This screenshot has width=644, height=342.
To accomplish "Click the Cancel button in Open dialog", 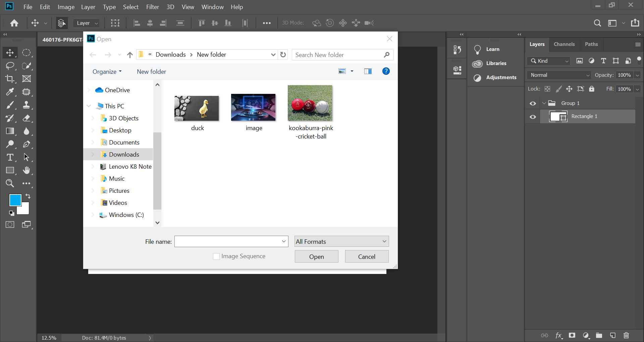I will click(x=367, y=256).
